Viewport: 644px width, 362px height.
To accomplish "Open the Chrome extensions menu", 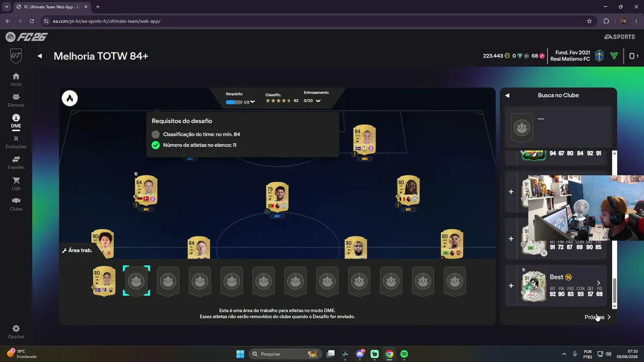I will tap(606, 21).
